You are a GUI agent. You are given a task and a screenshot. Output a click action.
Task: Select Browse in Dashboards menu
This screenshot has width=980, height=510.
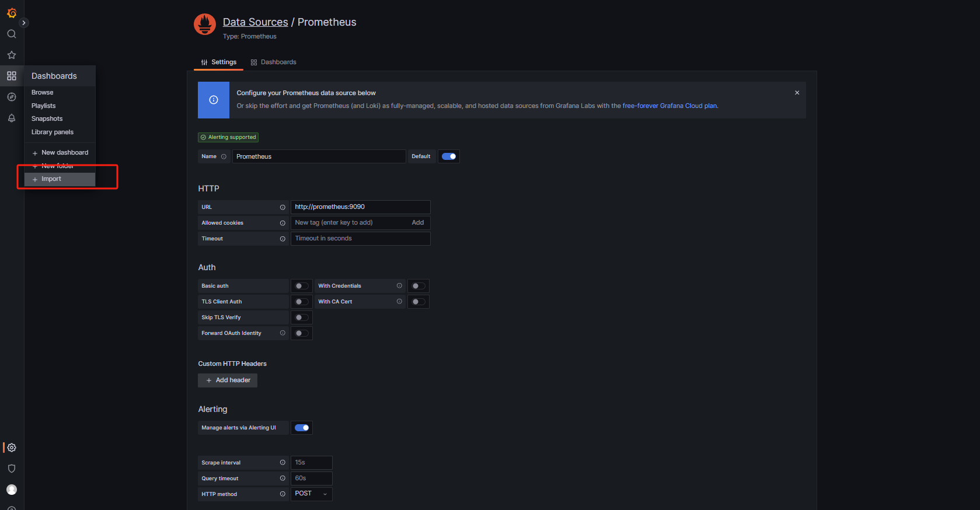coord(42,92)
